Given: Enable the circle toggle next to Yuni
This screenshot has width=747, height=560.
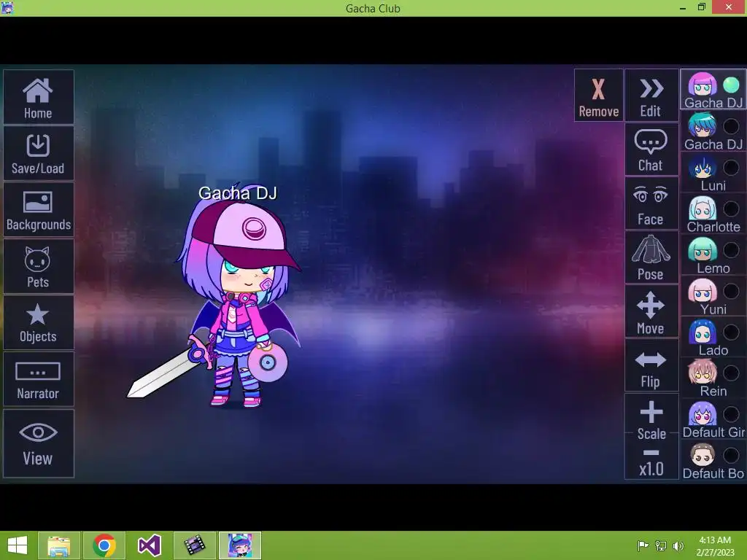Looking at the screenshot, I should 731,291.
